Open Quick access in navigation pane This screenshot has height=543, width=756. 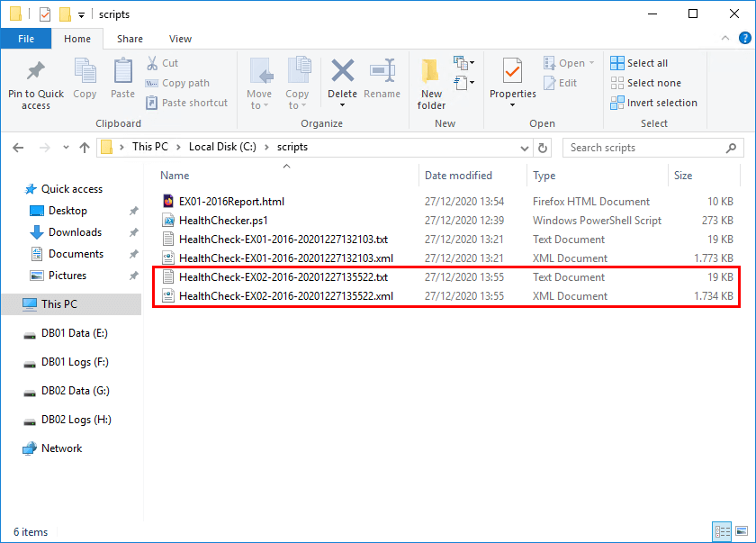pyautogui.click(x=64, y=189)
